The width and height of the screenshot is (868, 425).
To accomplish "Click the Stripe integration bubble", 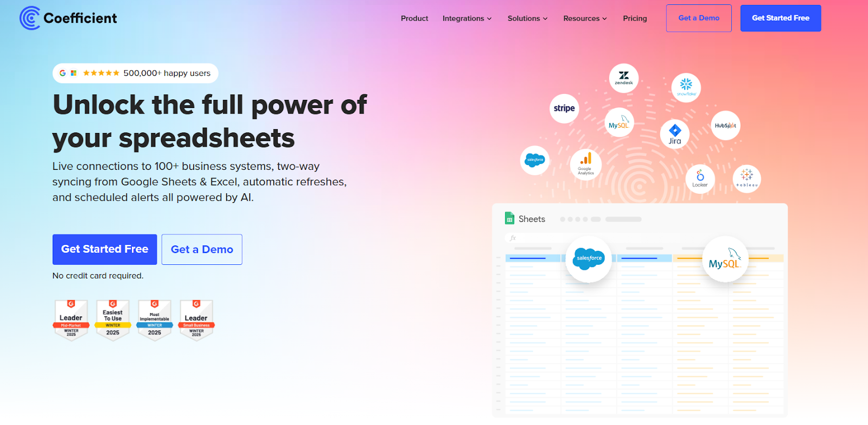I will (x=564, y=109).
